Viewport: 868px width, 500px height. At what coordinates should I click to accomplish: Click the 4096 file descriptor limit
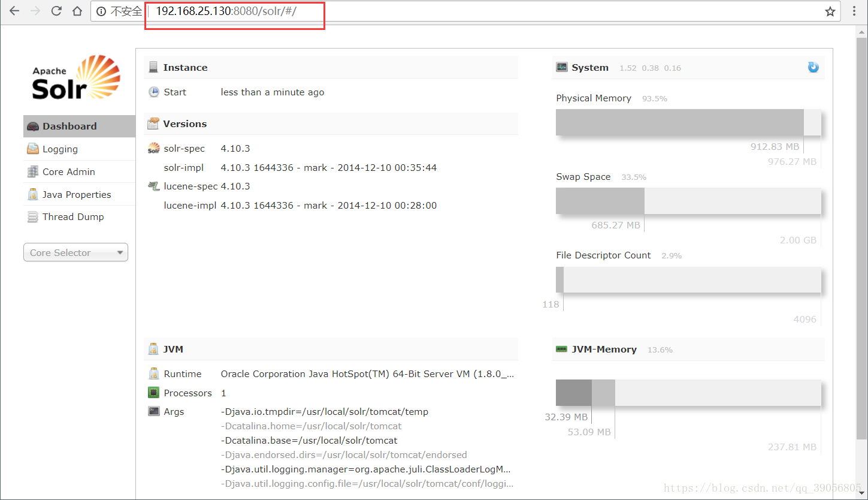[x=805, y=319]
